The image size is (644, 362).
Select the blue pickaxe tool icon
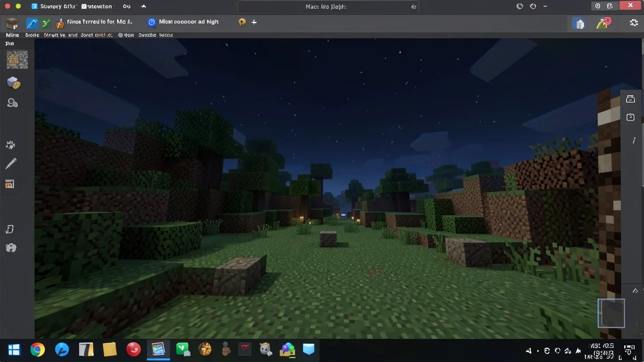pos(32,23)
